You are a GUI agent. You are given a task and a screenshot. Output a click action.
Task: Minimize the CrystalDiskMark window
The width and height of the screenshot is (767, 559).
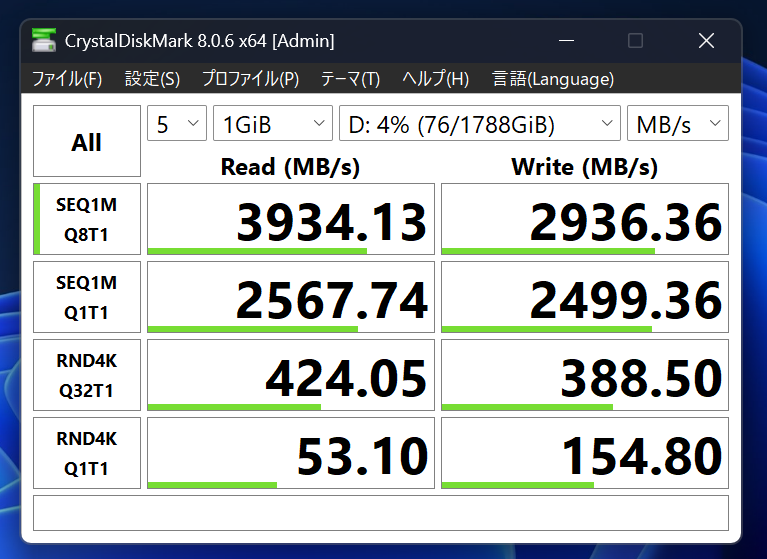[x=566, y=41]
